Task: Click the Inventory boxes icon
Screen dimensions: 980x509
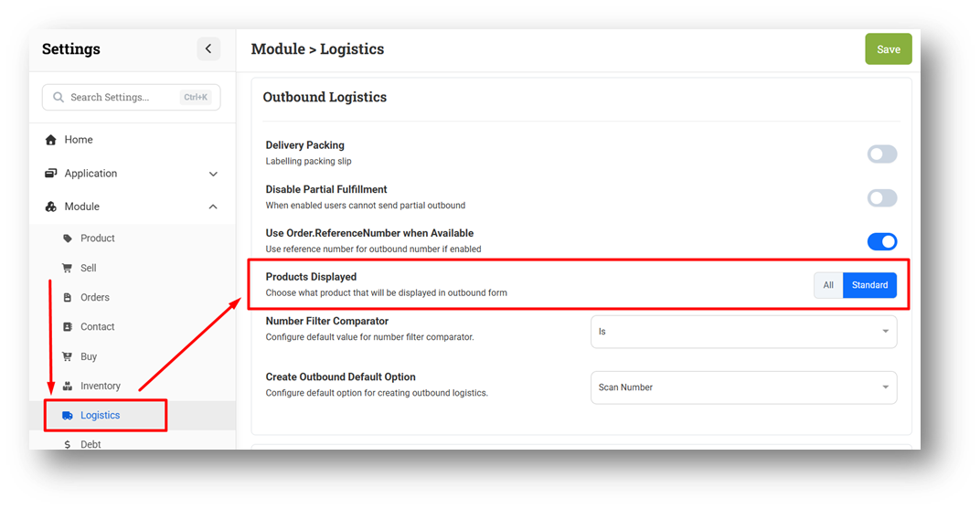Action: click(68, 386)
